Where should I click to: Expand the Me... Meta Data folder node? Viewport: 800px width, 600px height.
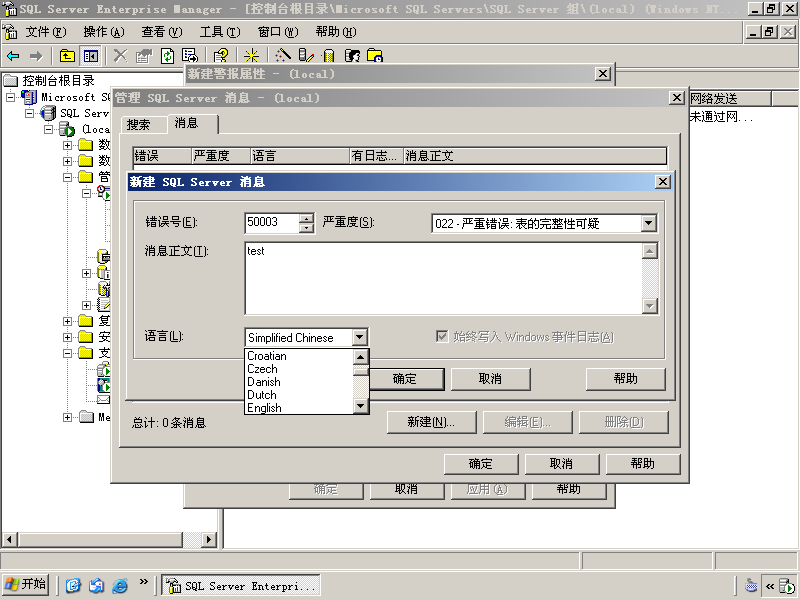[x=67, y=417]
